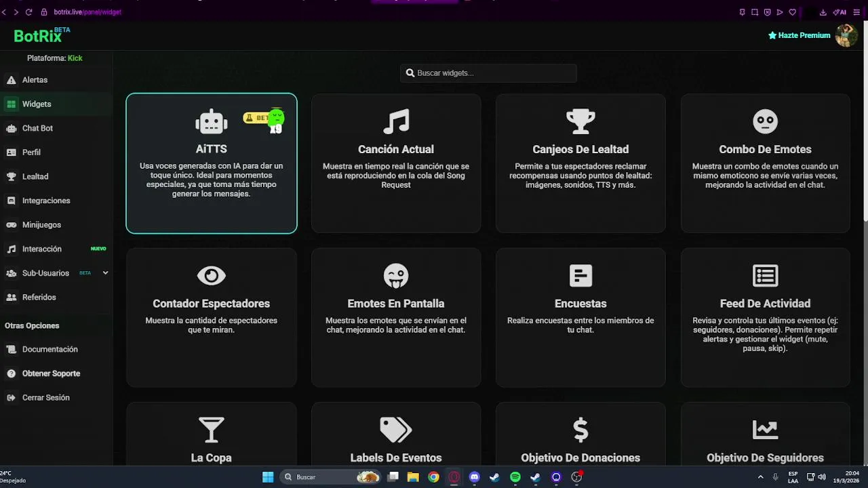
Task: Click the La Copa cocktail glass icon
Action: [x=212, y=430]
